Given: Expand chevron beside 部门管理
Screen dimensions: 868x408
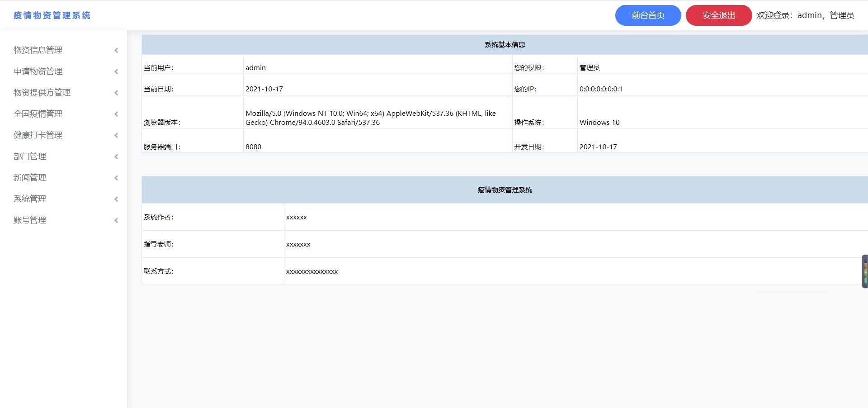Looking at the screenshot, I should coord(116,157).
